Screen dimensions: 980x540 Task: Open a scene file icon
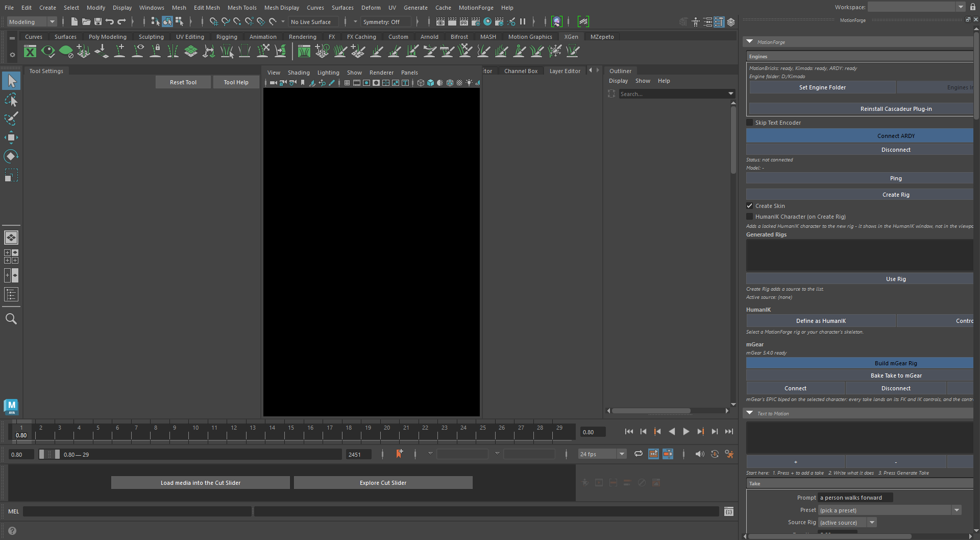click(x=86, y=21)
